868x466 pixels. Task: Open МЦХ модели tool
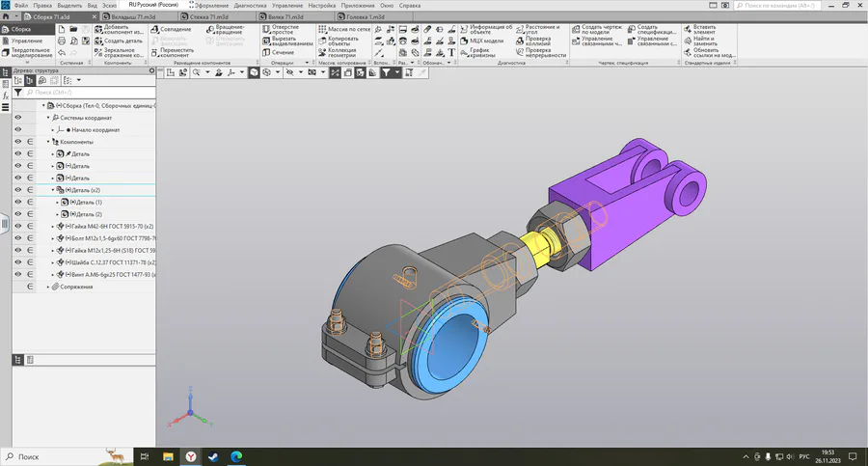tap(482, 41)
